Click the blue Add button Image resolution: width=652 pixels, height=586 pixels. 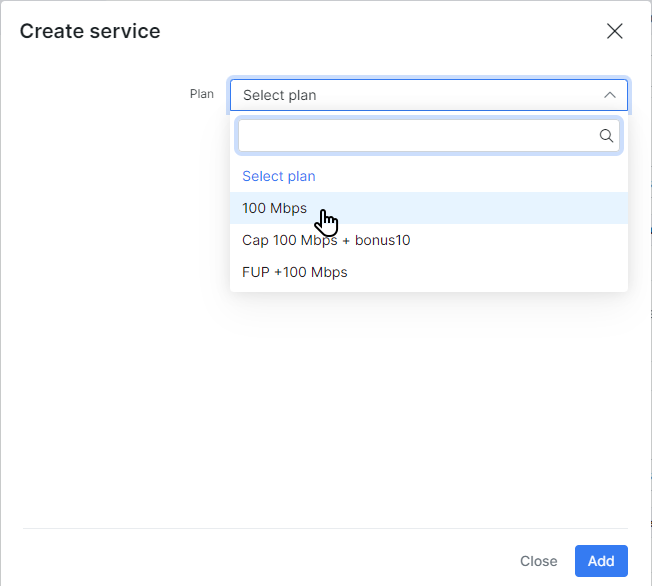click(601, 561)
